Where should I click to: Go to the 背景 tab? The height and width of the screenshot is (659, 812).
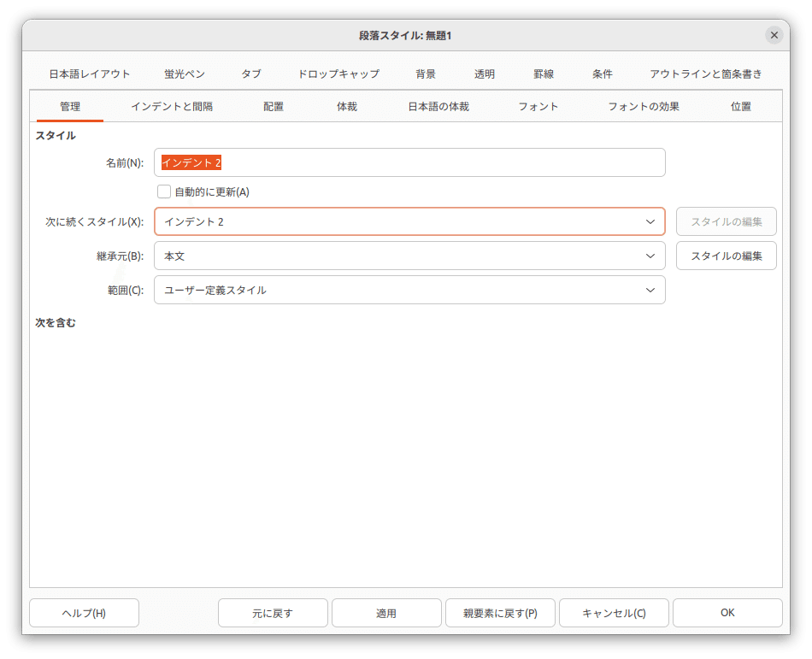[x=426, y=74]
